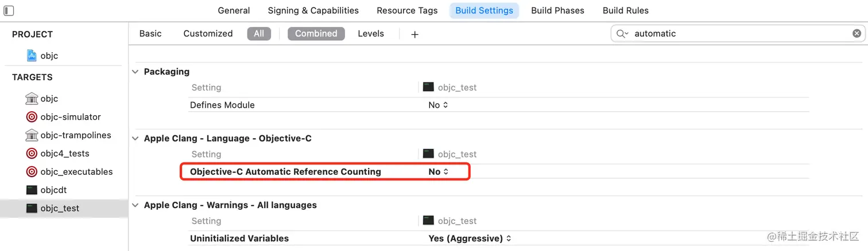Open the Signing & Capabilities tab
Screen dimensions: 868x251
click(313, 10)
